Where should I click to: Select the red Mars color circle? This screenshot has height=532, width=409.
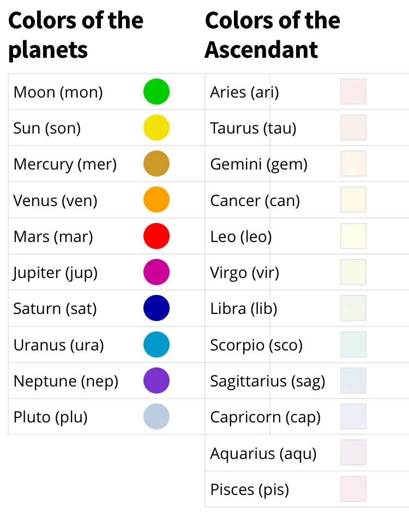point(156,236)
